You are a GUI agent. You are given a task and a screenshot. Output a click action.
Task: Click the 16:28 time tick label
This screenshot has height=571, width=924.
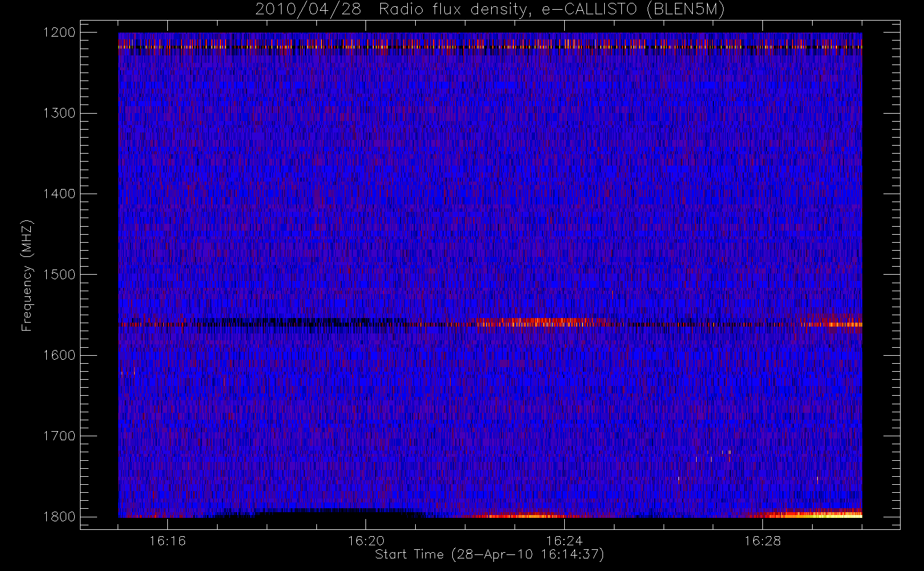click(762, 541)
